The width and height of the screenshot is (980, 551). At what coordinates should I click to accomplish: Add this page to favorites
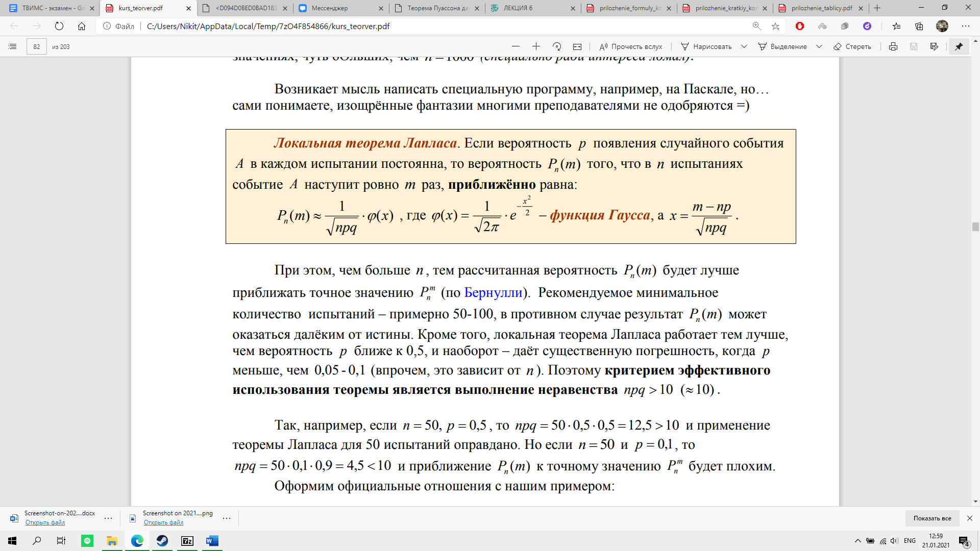[776, 26]
